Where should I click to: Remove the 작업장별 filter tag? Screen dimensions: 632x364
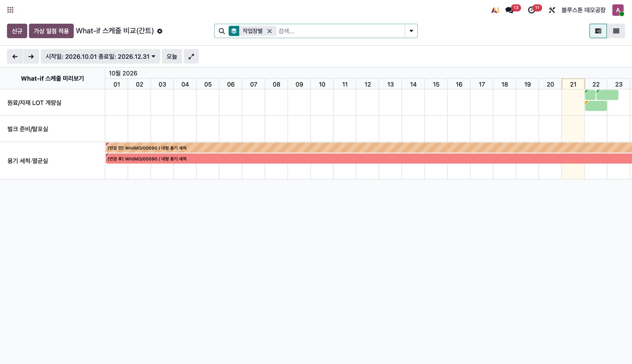pyautogui.click(x=269, y=31)
